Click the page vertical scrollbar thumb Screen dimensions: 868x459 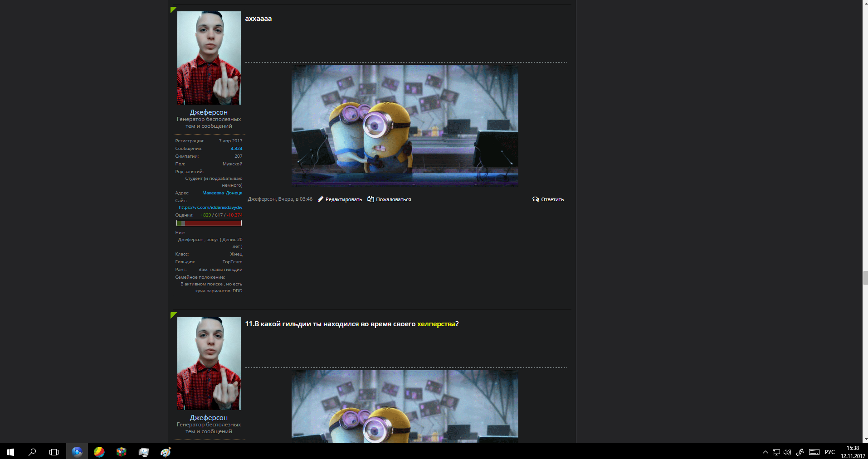point(865,278)
